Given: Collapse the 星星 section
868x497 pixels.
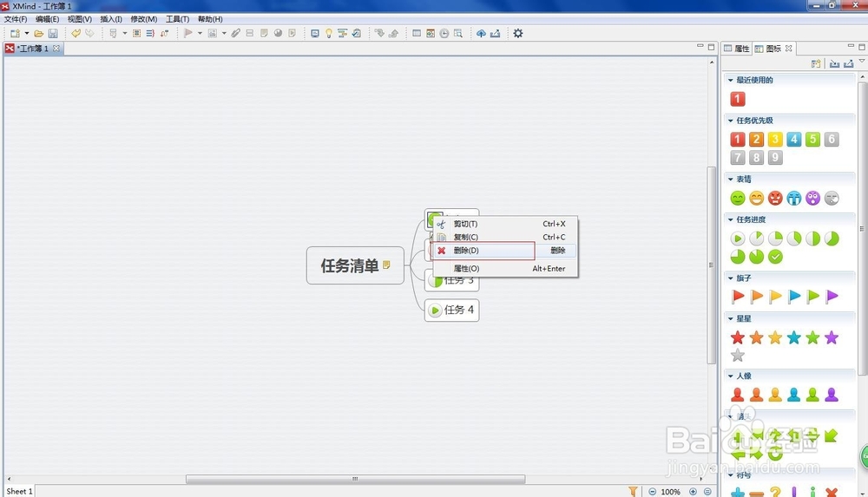Looking at the screenshot, I should [730, 319].
